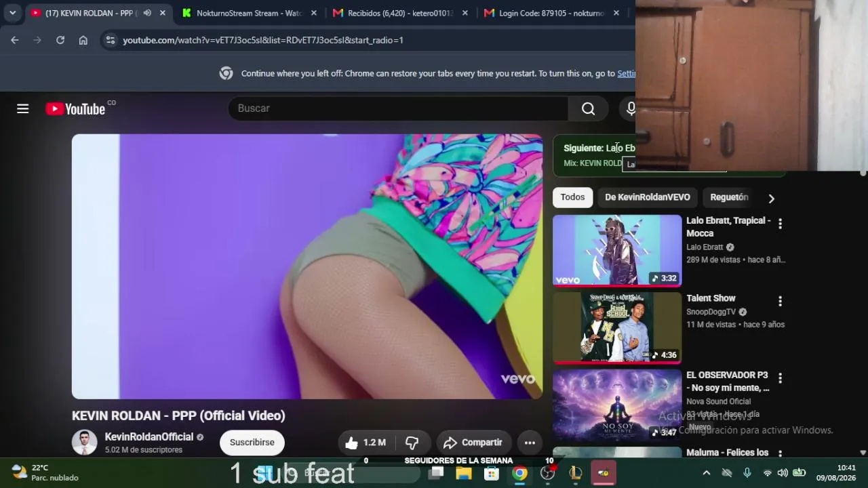Viewport: 868px width, 488px height.
Task: Filter by "De KevinRoldanVEVO" chip
Action: (x=648, y=197)
